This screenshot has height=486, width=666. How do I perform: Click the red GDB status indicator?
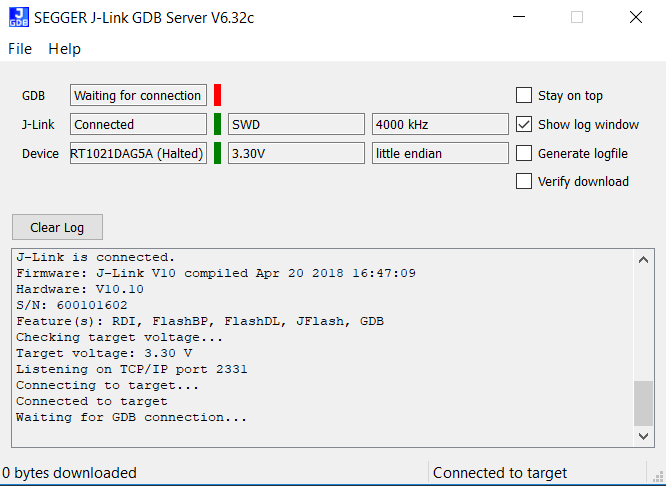pyautogui.click(x=217, y=95)
